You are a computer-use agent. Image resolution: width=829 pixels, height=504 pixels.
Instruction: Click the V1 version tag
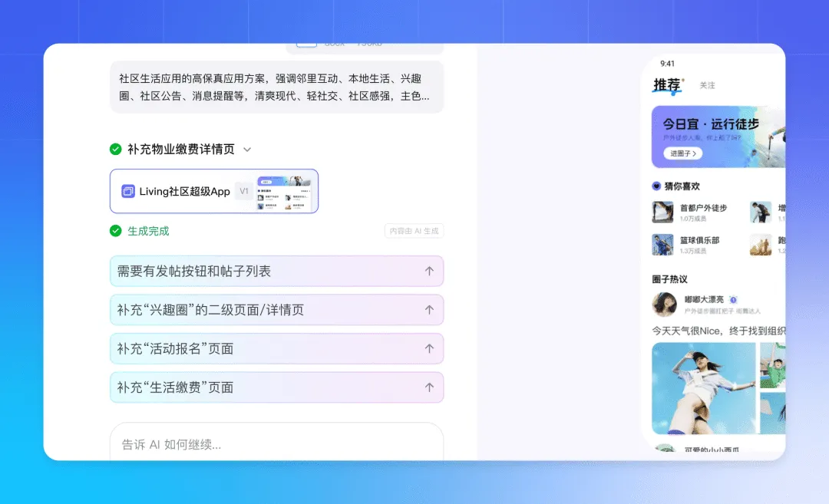(x=244, y=191)
